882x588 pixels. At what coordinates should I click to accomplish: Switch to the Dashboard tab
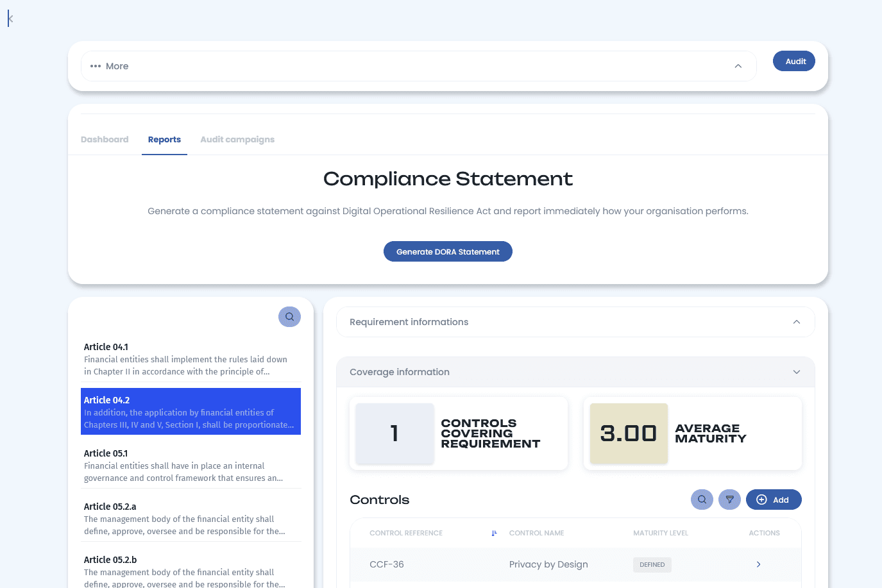pos(105,140)
